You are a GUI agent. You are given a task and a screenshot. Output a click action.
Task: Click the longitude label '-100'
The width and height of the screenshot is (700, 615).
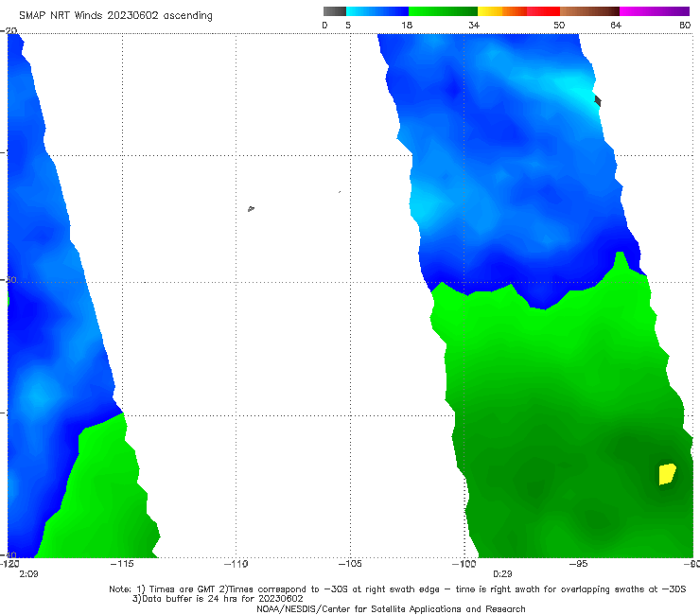[x=464, y=564]
